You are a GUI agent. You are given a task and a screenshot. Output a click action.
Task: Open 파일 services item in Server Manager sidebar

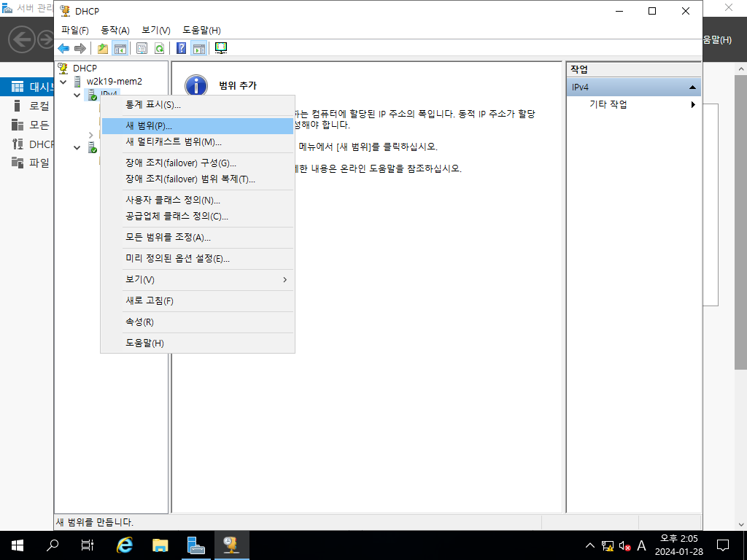tap(27, 163)
